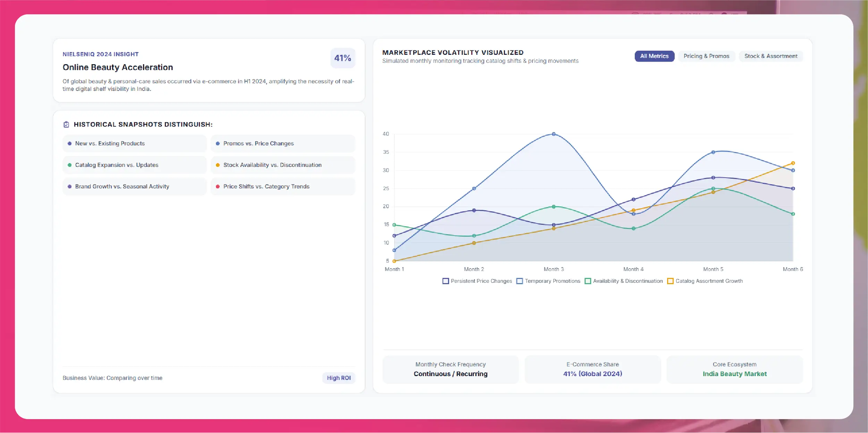Select New vs. Existing Products item

[x=135, y=144]
